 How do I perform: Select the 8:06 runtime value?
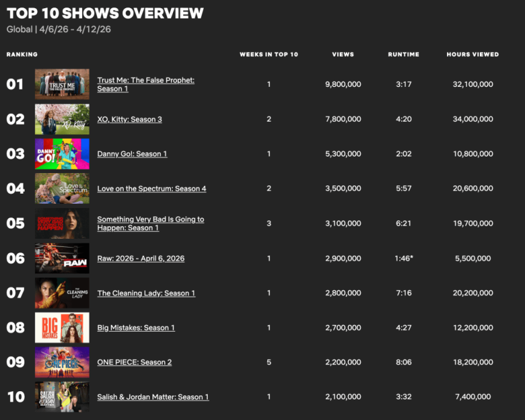[x=404, y=362]
